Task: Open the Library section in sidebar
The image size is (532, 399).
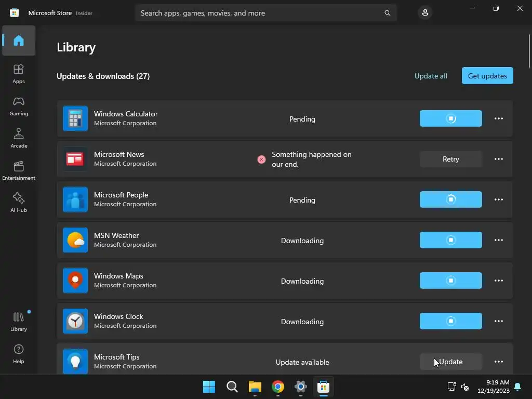Action: tap(19, 322)
